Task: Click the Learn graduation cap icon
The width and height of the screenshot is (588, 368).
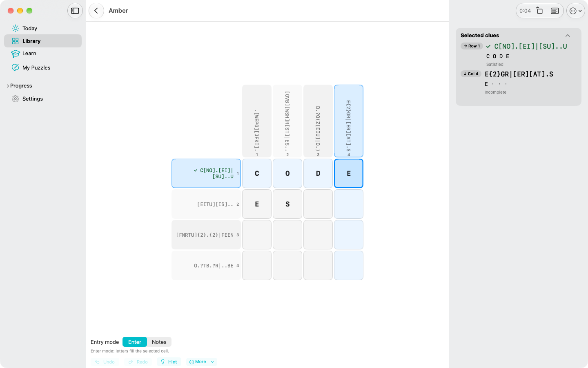Action: 16,54
